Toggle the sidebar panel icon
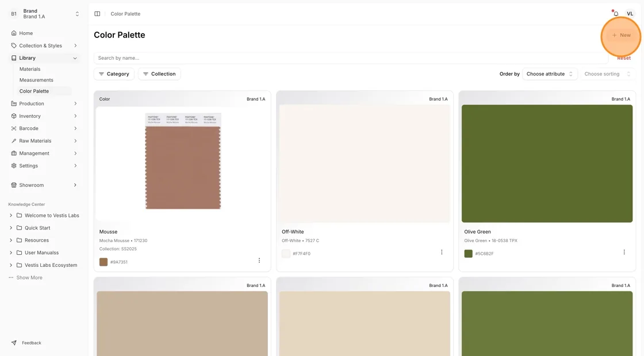This screenshot has width=644, height=356. click(x=97, y=14)
